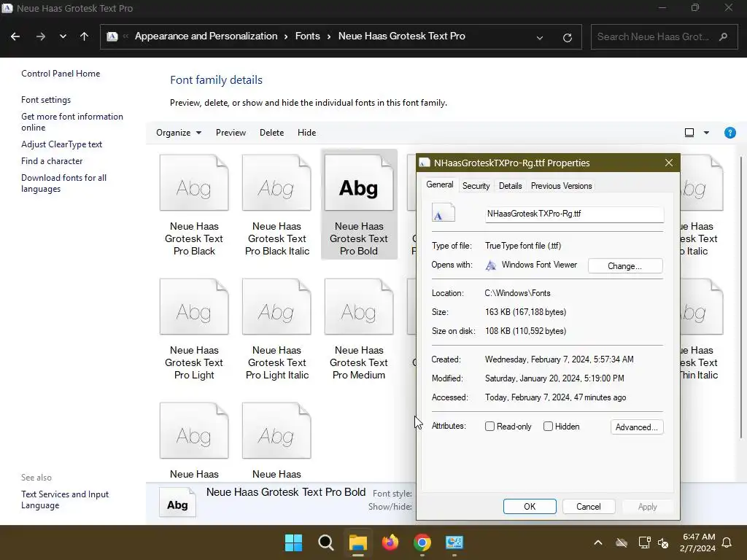Open recent locations chevron next to forward arrow
This screenshot has width=747, height=560.
(x=63, y=36)
